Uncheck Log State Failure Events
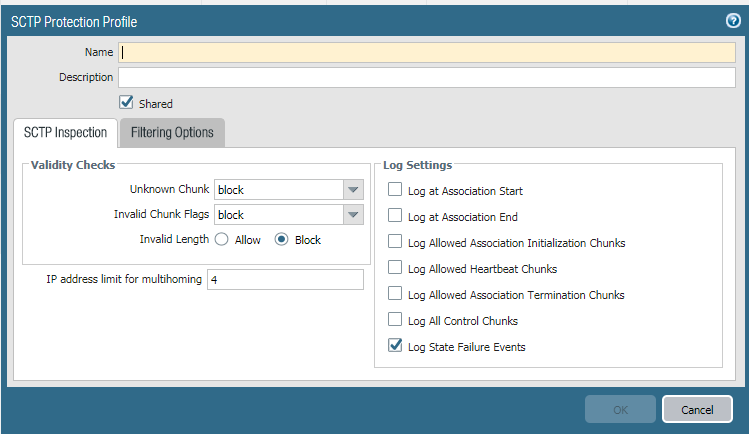749x434 pixels. point(395,347)
